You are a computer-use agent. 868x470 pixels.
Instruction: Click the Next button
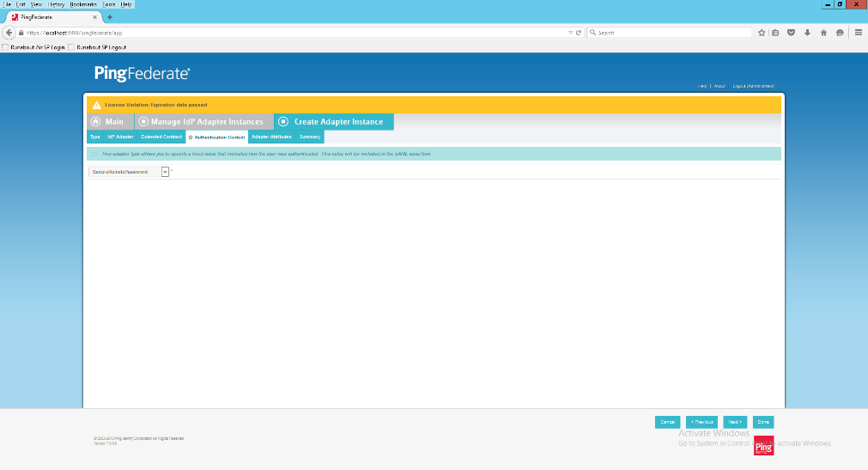735,422
